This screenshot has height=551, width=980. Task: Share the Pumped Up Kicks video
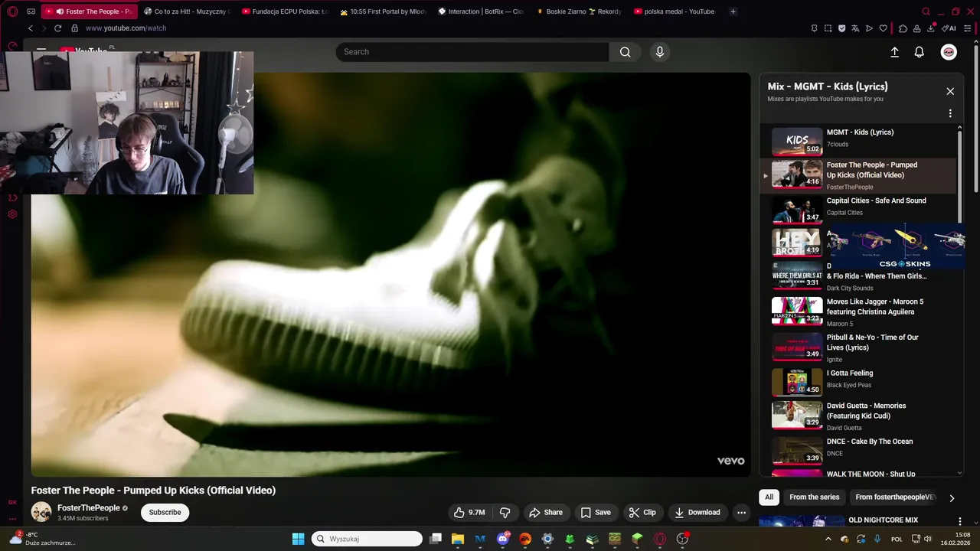coord(546,513)
